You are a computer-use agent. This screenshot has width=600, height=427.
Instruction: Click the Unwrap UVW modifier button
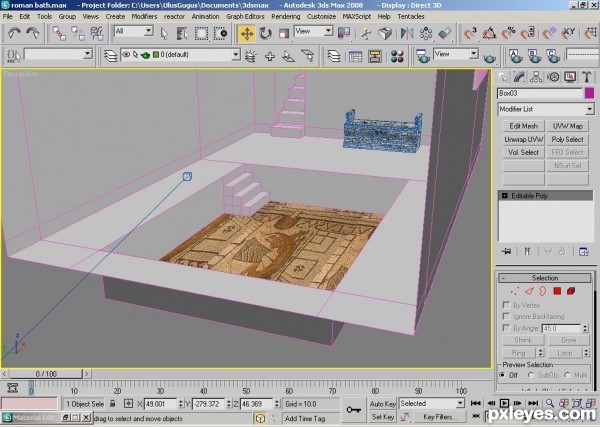click(x=523, y=139)
